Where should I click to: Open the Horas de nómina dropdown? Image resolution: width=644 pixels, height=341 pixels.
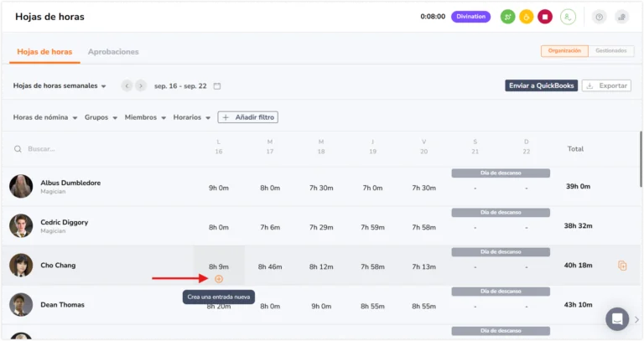pos(45,117)
